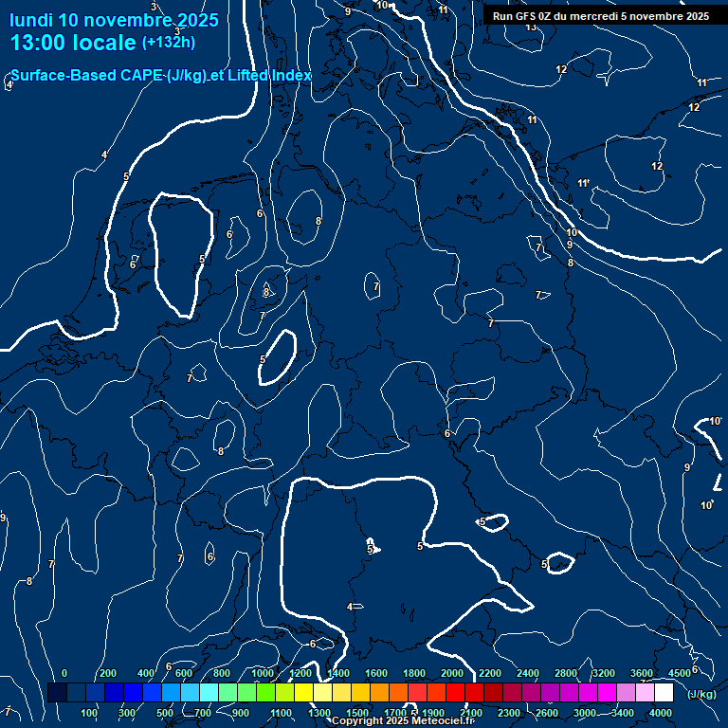Click the legend value "4000"
The width and height of the screenshot is (728, 728).
tap(661, 713)
